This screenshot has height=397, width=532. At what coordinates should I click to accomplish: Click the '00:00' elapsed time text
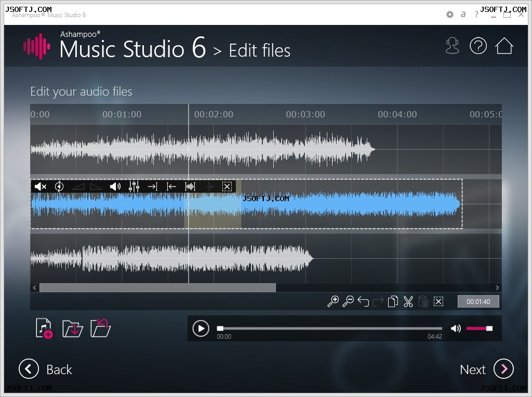224,337
